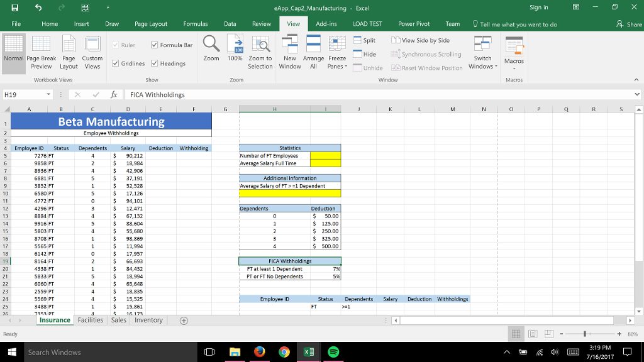Viewport: 644px width, 362px height.
Task: Uncheck the Gridlines option
Action: (x=117, y=63)
